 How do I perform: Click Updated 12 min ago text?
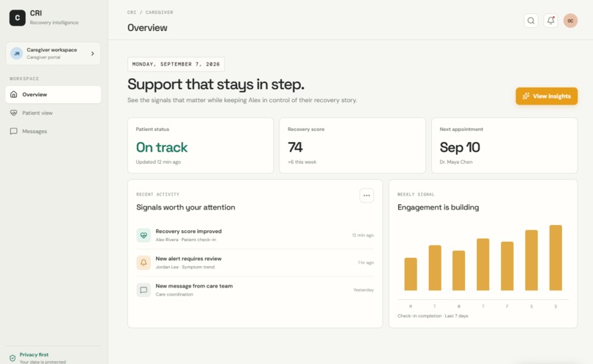(158, 162)
